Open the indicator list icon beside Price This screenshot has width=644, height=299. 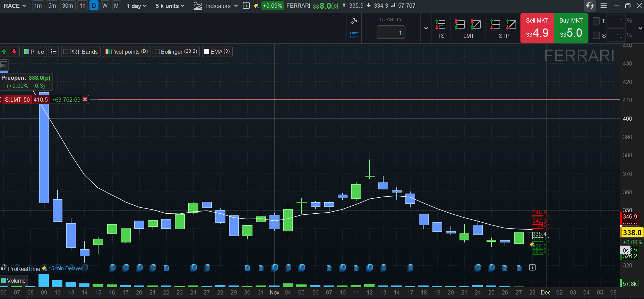[54, 52]
